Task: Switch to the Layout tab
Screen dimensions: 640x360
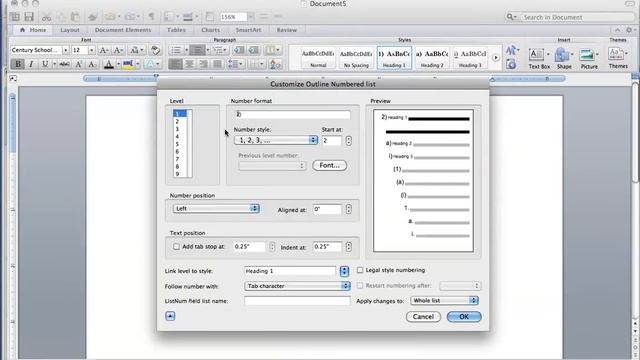Action: point(70,30)
